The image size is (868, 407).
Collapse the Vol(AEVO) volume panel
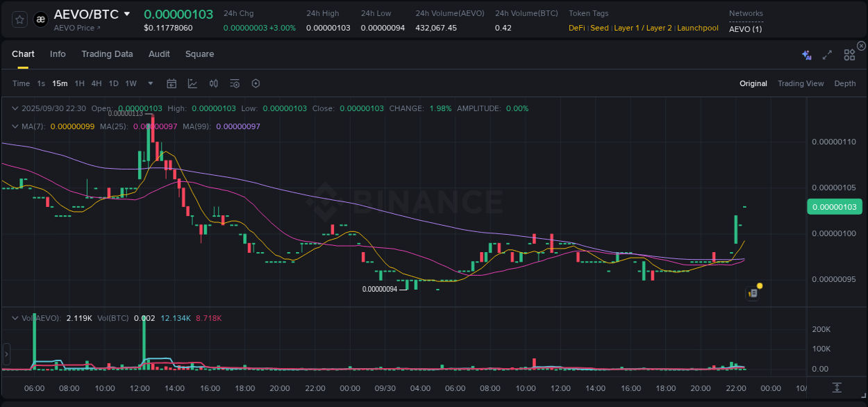coord(15,317)
